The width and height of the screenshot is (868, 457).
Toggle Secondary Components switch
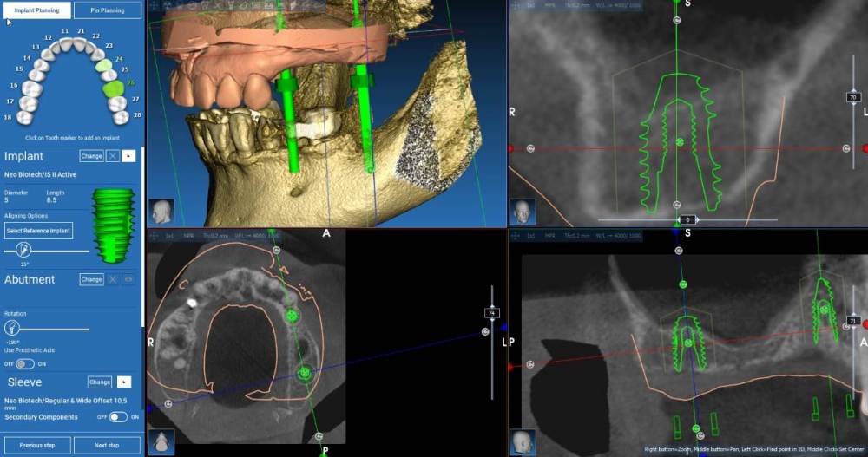[118, 417]
